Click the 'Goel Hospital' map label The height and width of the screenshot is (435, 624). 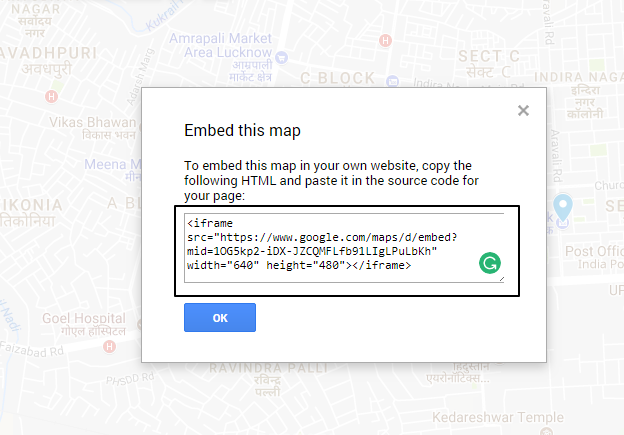(x=84, y=318)
